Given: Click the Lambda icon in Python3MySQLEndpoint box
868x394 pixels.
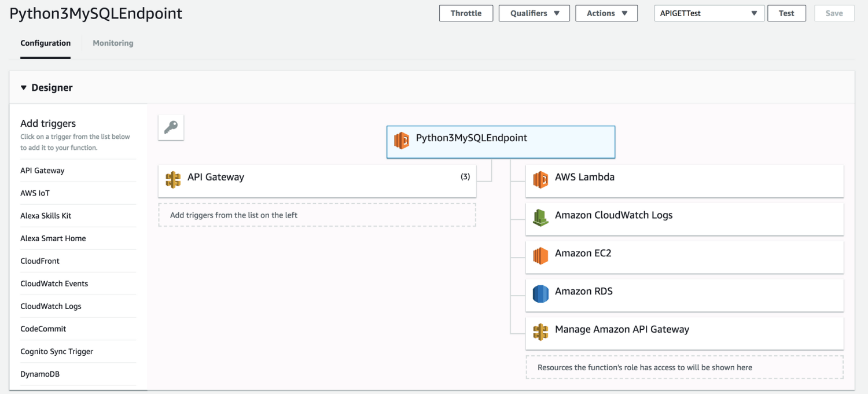Looking at the screenshot, I should tap(402, 141).
